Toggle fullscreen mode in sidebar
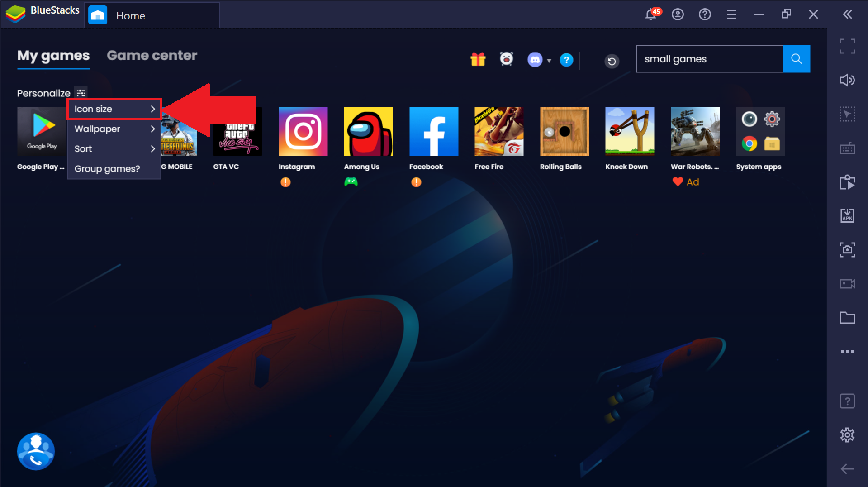868x487 pixels. tap(847, 46)
